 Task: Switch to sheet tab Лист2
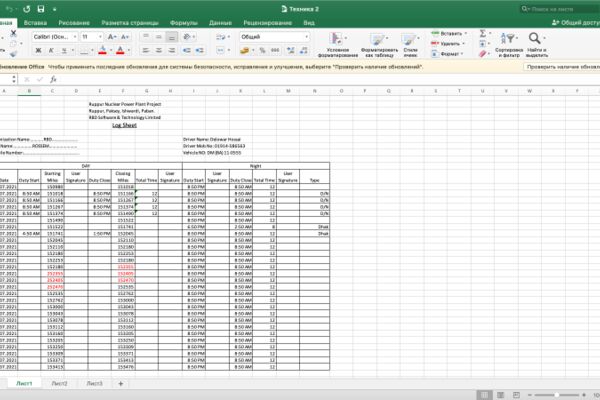click(x=59, y=383)
